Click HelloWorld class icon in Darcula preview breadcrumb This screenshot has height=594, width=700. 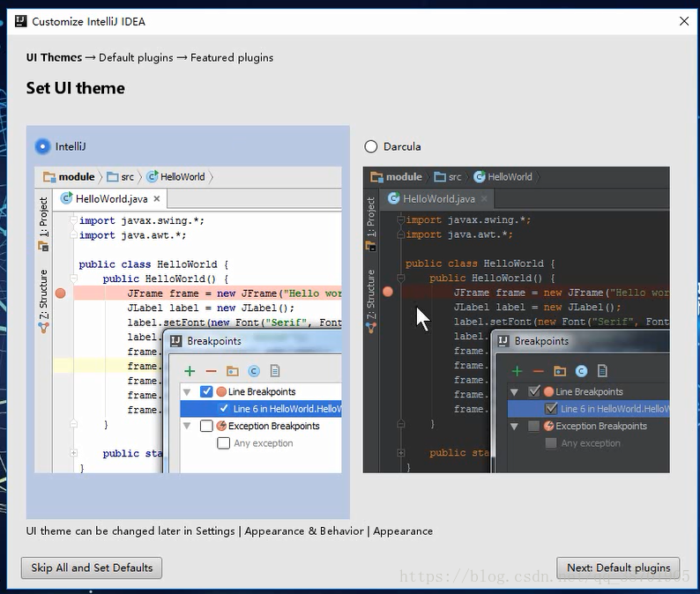pos(480,177)
